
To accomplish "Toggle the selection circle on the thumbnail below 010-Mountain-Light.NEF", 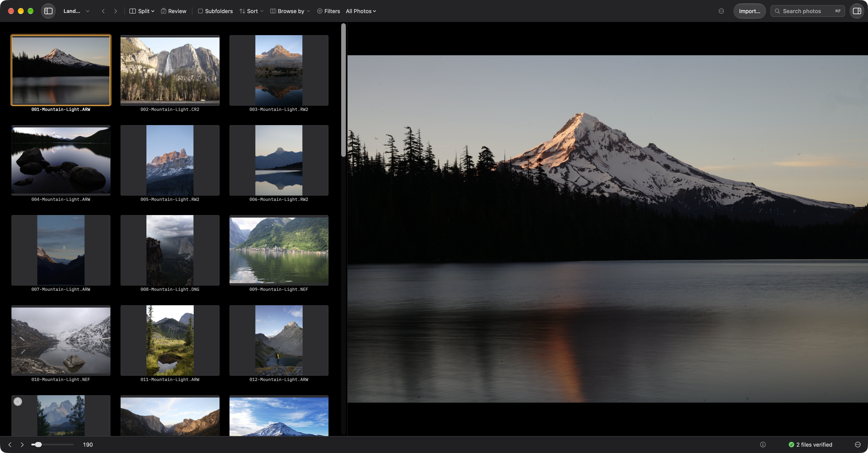I will (x=18, y=402).
